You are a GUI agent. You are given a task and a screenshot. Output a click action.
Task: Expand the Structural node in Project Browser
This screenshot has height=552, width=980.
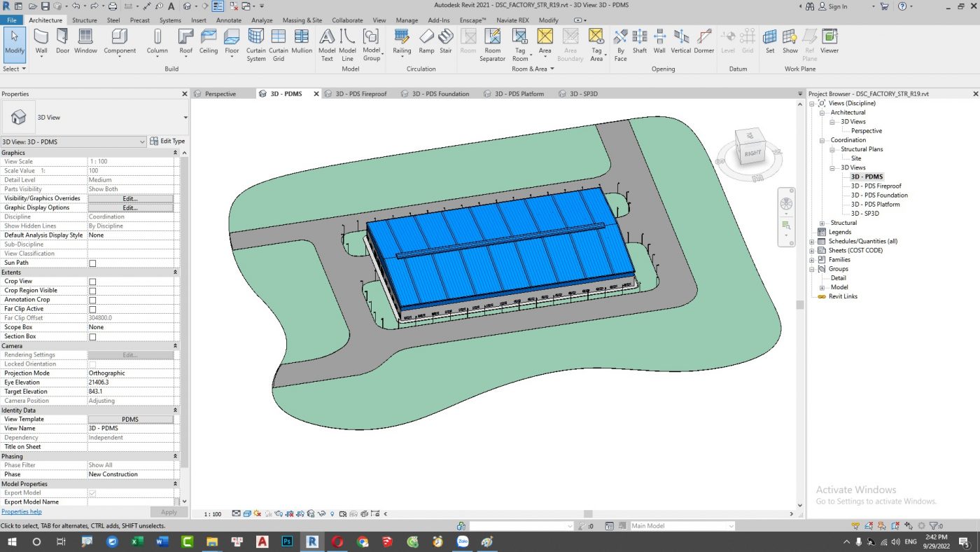click(822, 223)
